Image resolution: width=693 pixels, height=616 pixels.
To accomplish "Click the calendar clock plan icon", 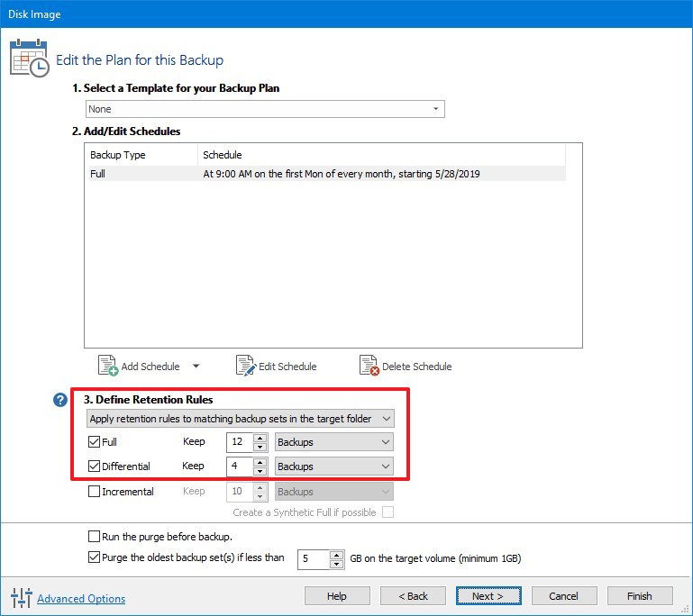I will [x=29, y=58].
